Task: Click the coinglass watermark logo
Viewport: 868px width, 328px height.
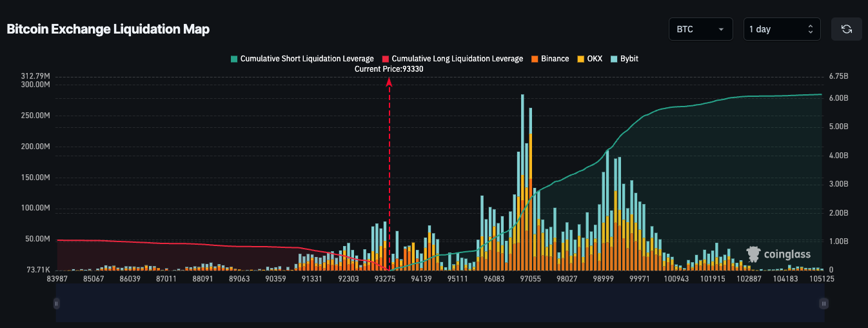Action: (x=778, y=254)
